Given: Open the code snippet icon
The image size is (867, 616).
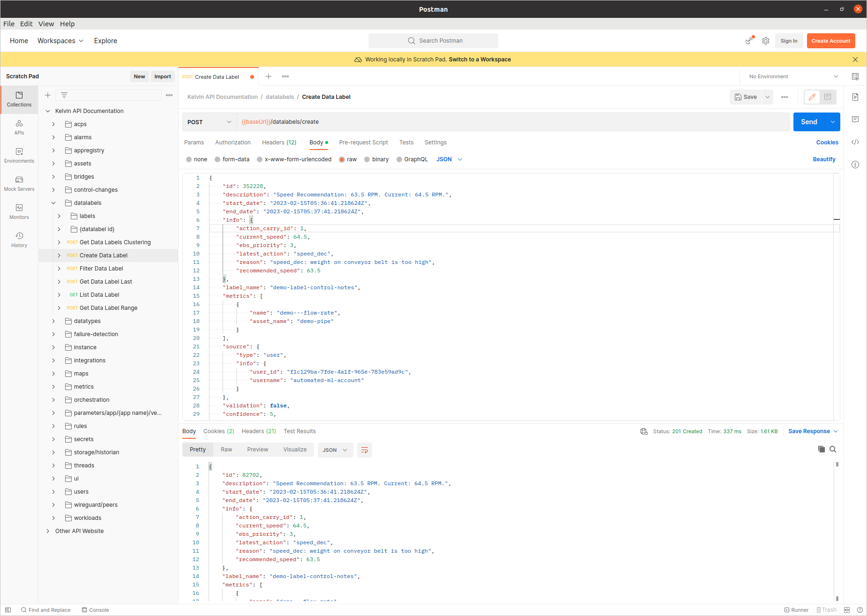Looking at the screenshot, I should [x=855, y=142].
